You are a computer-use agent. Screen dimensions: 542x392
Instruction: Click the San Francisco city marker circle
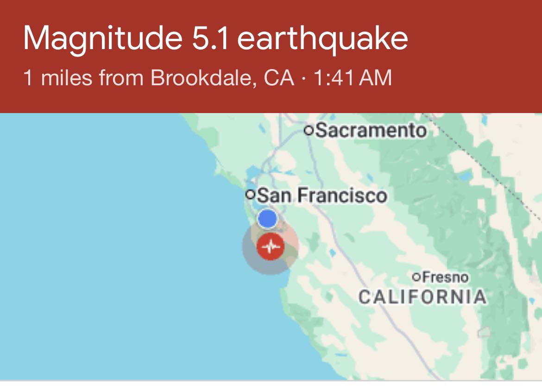coord(251,194)
